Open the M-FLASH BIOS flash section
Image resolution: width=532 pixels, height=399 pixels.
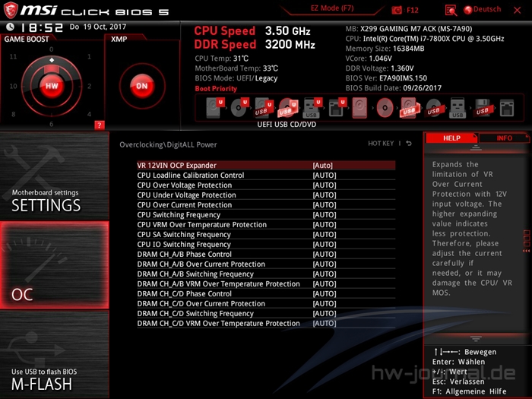(x=54, y=354)
